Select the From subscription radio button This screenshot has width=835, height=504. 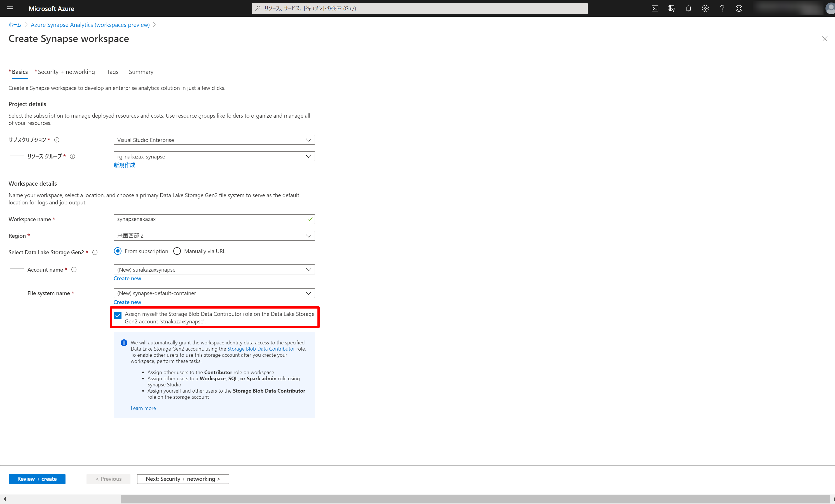pyautogui.click(x=118, y=251)
